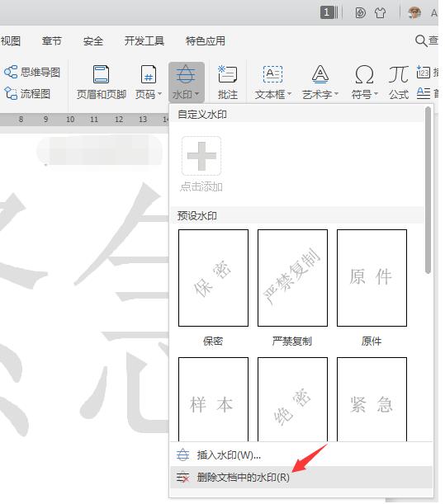Select the 绝密 preset watermark thumbnail
Screen dimensions: 445x504
tap(292, 399)
